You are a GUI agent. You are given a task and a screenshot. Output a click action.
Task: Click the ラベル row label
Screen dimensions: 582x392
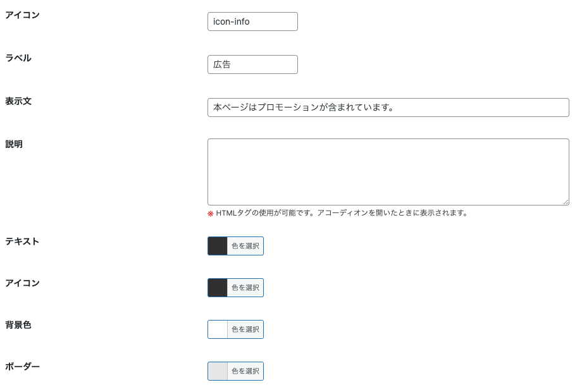18,58
